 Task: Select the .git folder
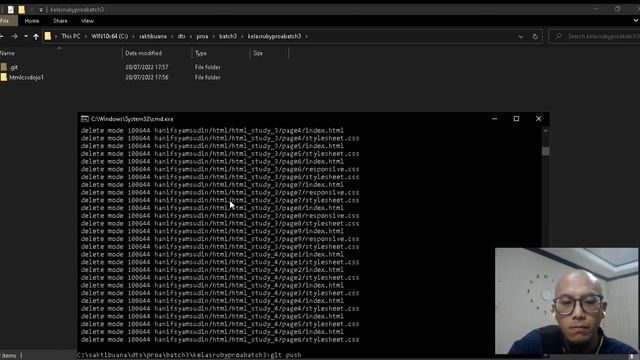coord(13,67)
